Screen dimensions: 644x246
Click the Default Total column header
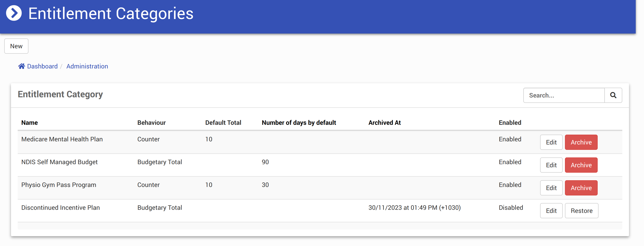click(223, 123)
